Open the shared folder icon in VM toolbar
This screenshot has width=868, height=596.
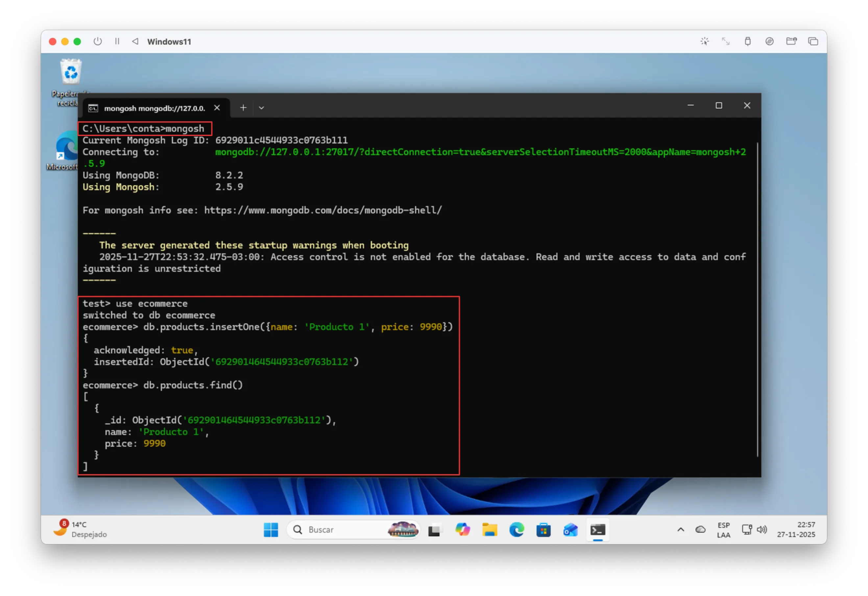(x=791, y=41)
